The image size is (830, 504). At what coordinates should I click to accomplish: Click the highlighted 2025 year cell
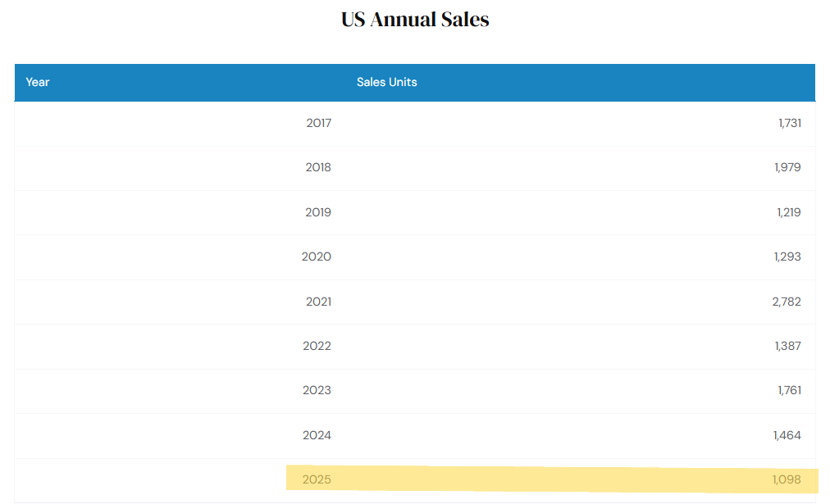(317, 479)
